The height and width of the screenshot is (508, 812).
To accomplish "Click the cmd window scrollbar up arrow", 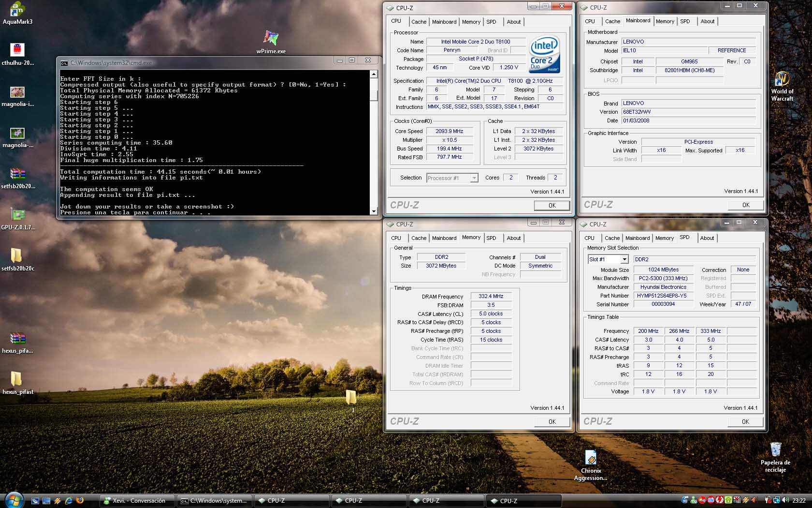I will click(x=373, y=74).
